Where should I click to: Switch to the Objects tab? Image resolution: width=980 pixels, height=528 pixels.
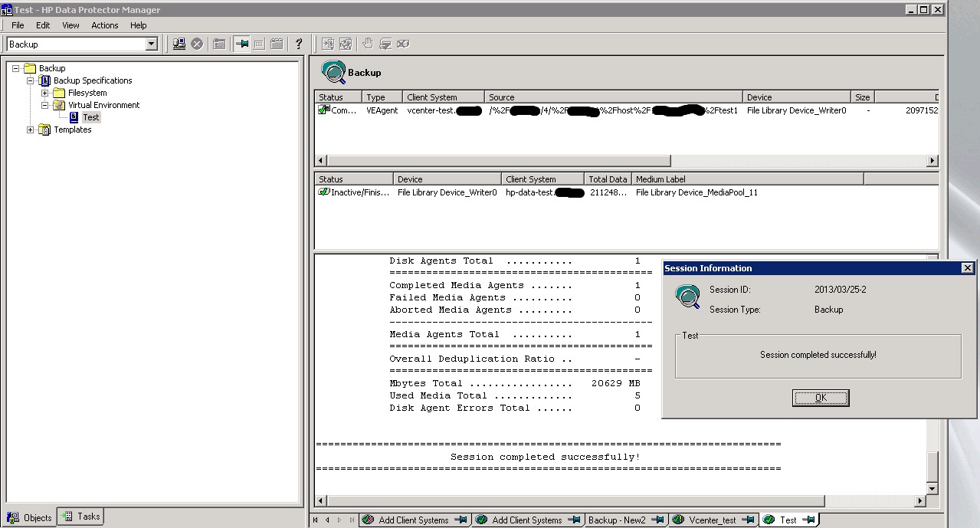[30, 517]
